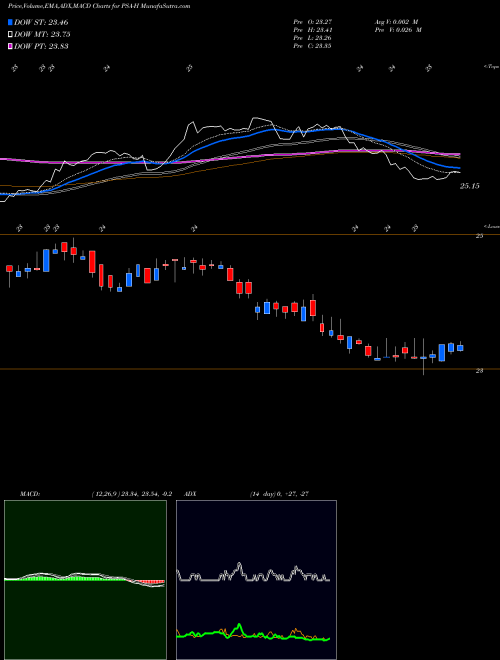500x660 pixels.
Task: Click the ADX values '(14 day) 6, +27, -27'
Action: point(279,494)
